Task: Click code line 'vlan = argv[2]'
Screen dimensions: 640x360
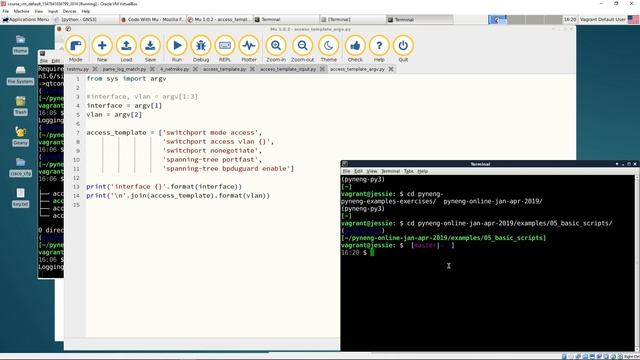Action: point(114,115)
